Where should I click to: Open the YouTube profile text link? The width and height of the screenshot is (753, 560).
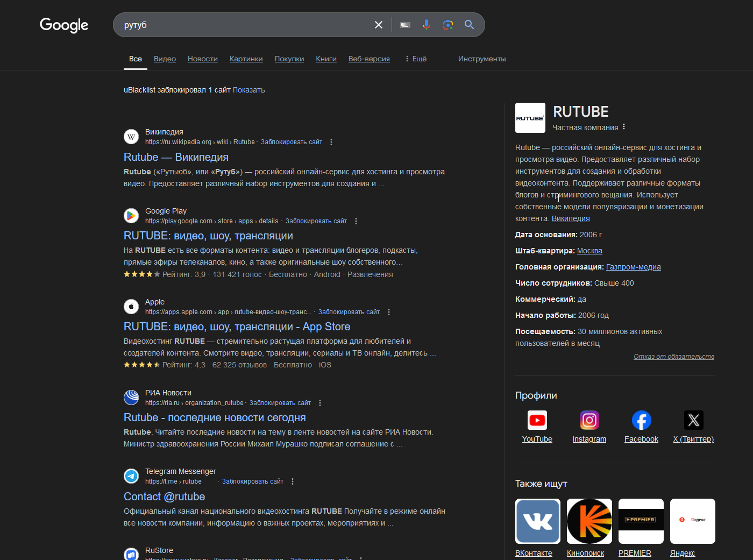pyautogui.click(x=537, y=439)
